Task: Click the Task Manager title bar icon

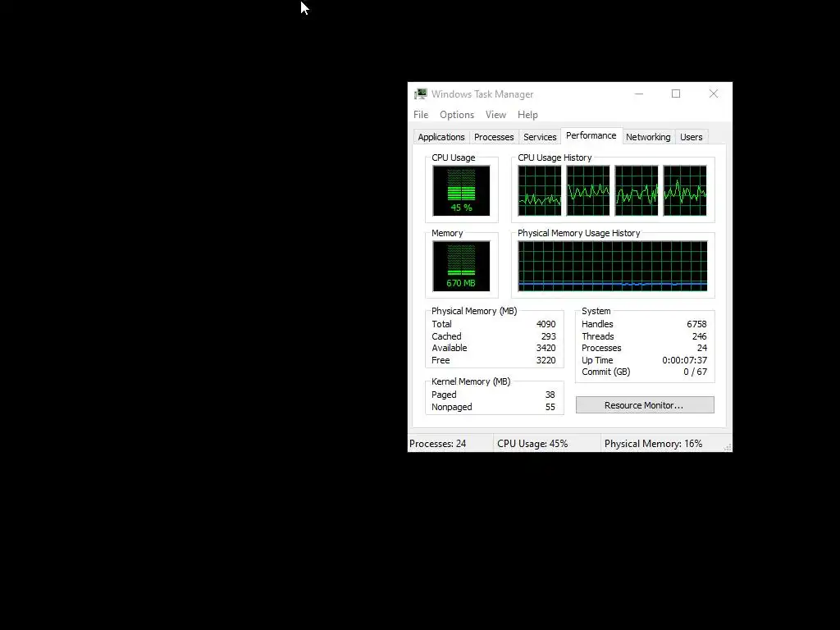Action: (x=421, y=94)
